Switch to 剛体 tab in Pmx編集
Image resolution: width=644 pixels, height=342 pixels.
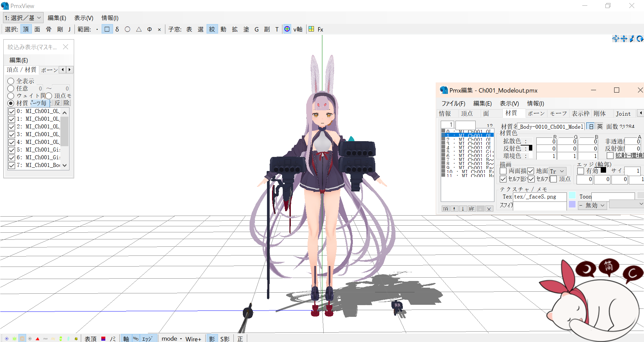(x=600, y=114)
